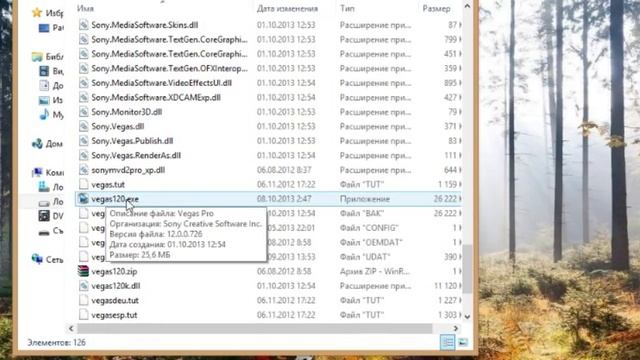
Task: Open the Computer icon in navigation pane
Action: click(x=37, y=173)
